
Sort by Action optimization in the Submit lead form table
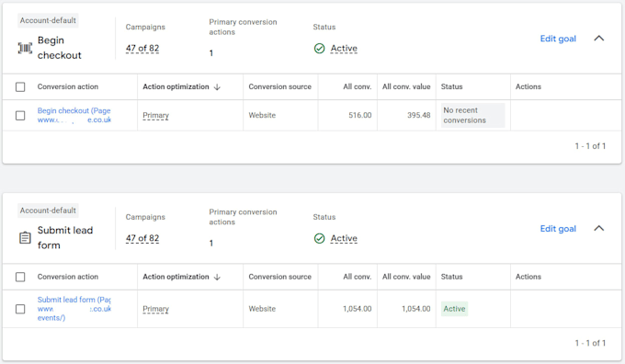coord(176,277)
